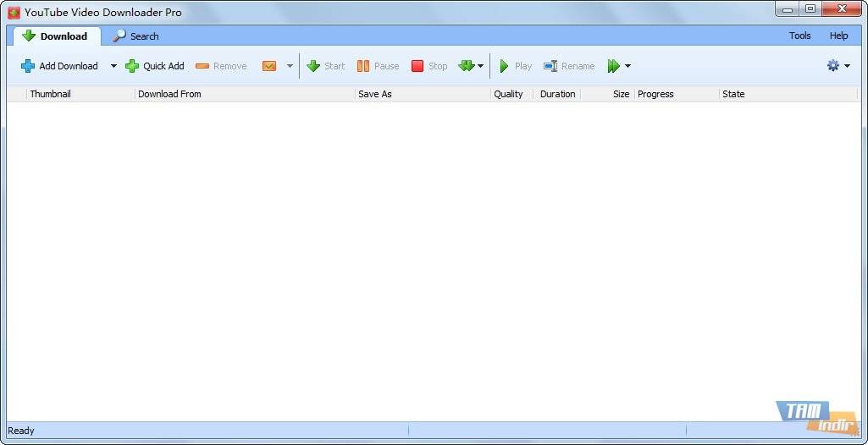Pause downloads with the Pause icon
This screenshot has width=868, height=445.
click(x=363, y=66)
